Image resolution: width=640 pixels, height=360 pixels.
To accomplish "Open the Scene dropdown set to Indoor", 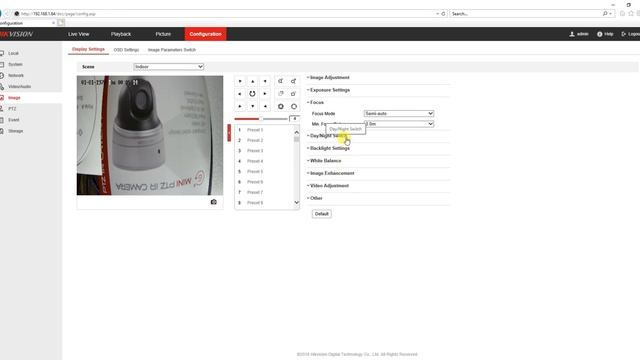I will (169, 67).
